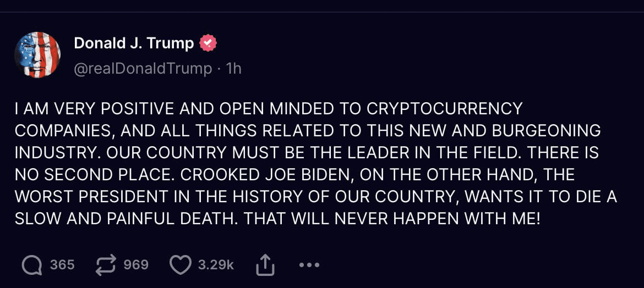Click THAT WILL NEVER HAPPEN WITH ME text
This screenshot has height=288, width=644.
(x=392, y=218)
